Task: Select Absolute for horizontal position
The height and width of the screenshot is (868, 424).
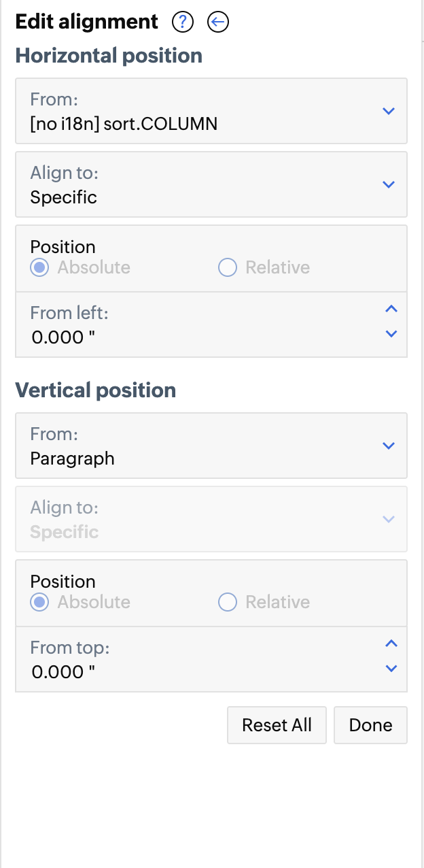Action: coord(40,267)
